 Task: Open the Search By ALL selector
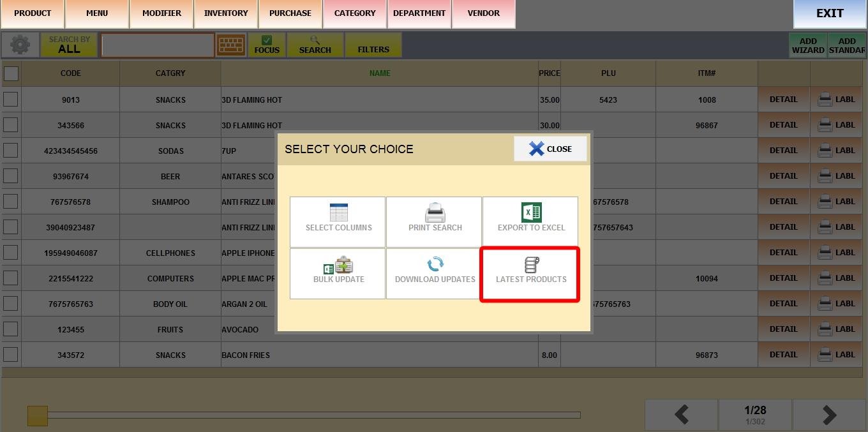(x=70, y=45)
